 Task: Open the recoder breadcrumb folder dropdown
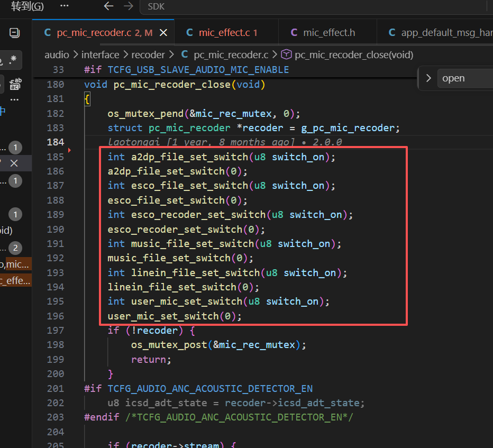pyautogui.click(x=148, y=54)
